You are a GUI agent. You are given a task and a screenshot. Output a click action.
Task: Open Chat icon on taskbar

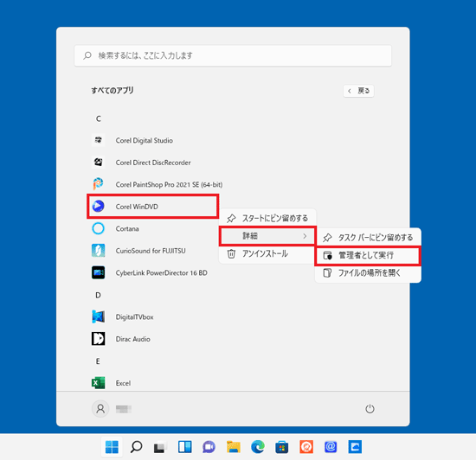pyautogui.click(x=209, y=447)
